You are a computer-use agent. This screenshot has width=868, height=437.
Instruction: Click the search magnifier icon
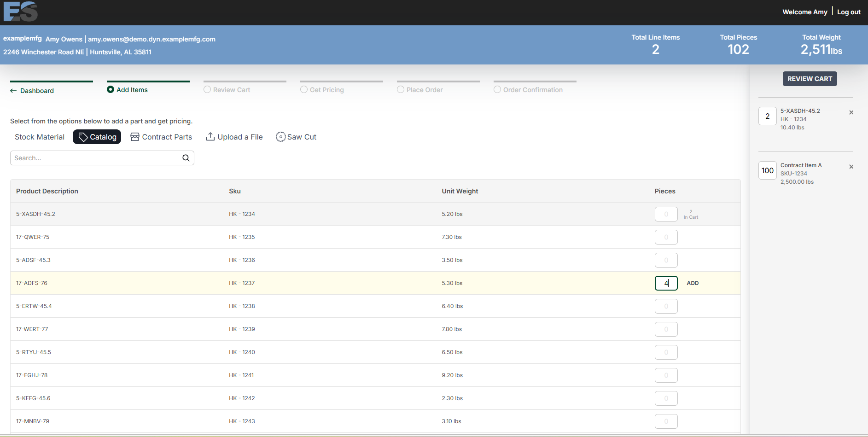(186, 158)
